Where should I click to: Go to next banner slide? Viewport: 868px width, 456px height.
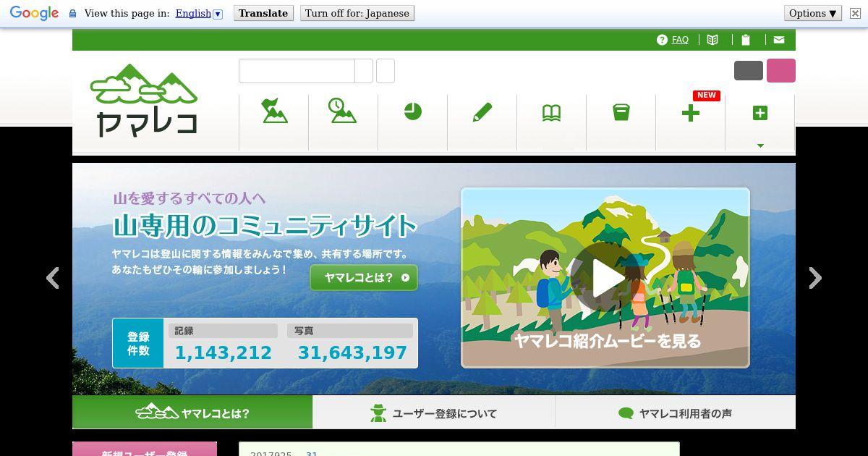(x=815, y=278)
